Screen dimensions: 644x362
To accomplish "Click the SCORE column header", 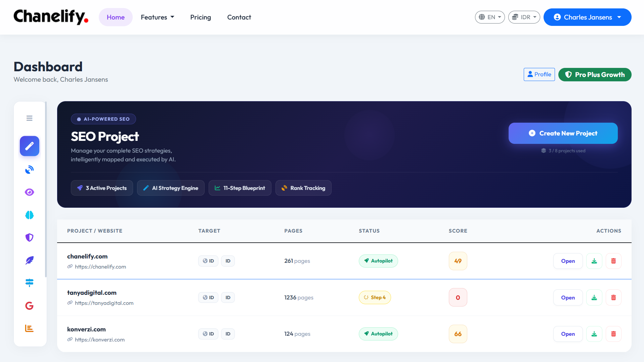I will pyautogui.click(x=458, y=231).
